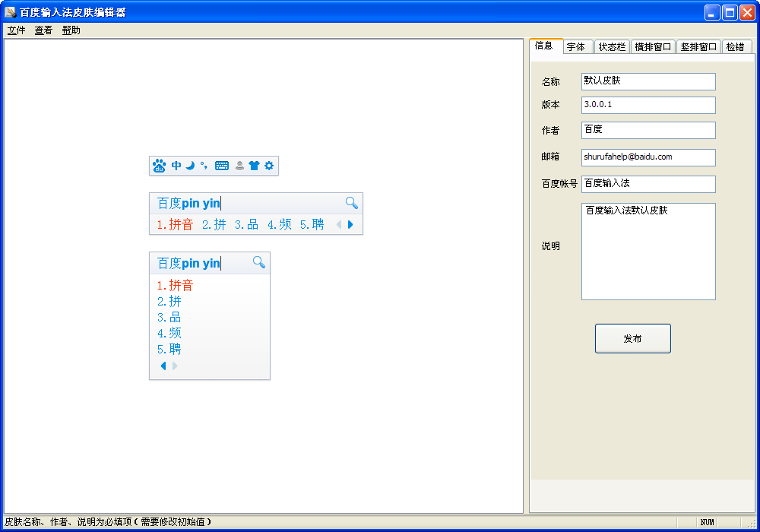Click next-page arrow in vertical candidate window
Image resolution: width=760 pixels, height=532 pixels.
tap(175, 366)
